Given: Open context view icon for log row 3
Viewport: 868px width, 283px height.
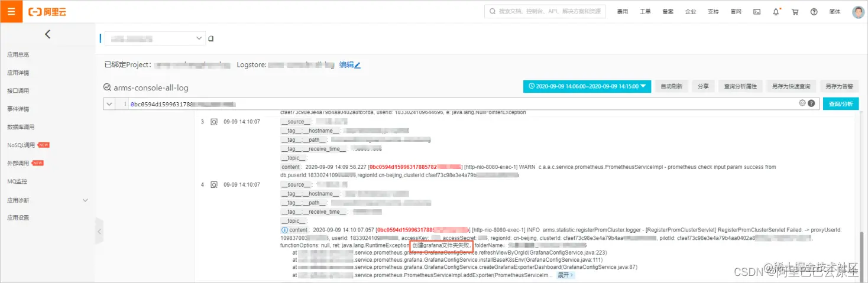Looking at the screenshot, I should click(x=214, y=122).
